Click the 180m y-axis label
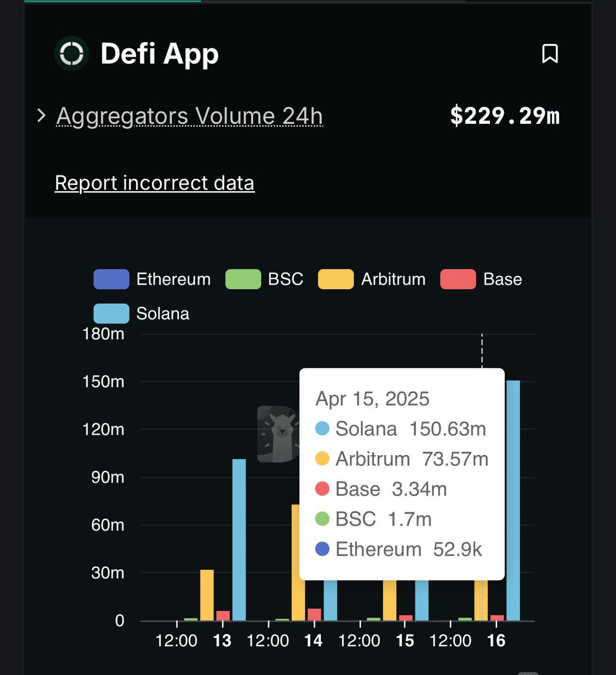Screen dimensions: 616x675 click(x=103, y=334)
